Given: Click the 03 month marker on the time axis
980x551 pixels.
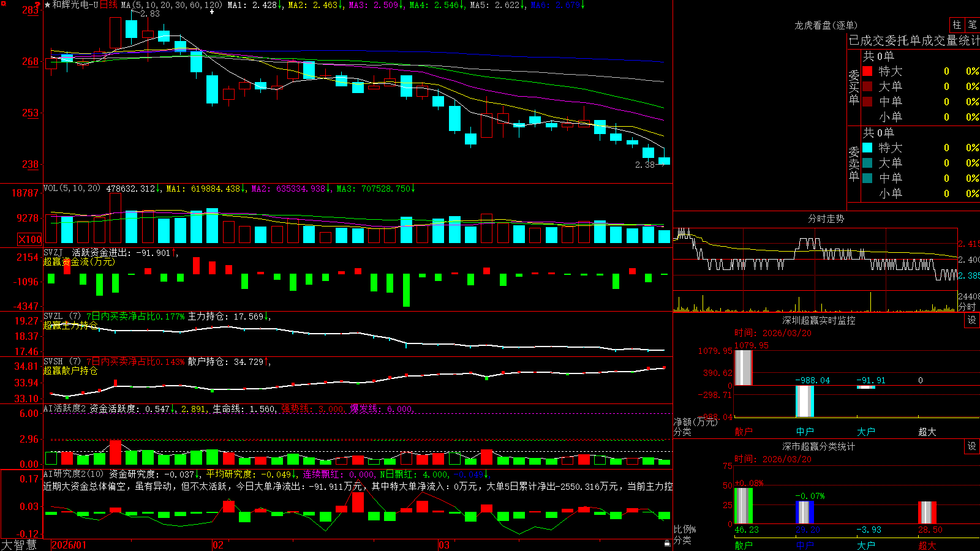Looking at the screenshot, I should pos(444,545).
